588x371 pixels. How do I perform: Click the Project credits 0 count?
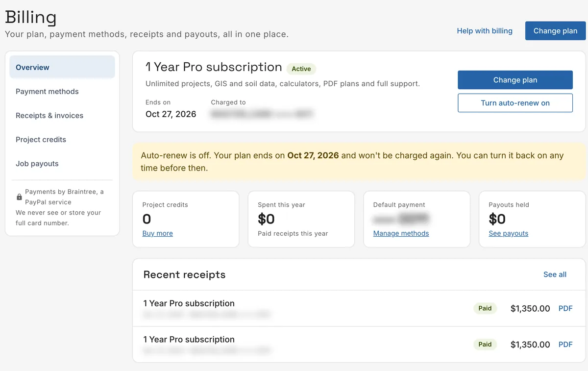coord(147,219)
